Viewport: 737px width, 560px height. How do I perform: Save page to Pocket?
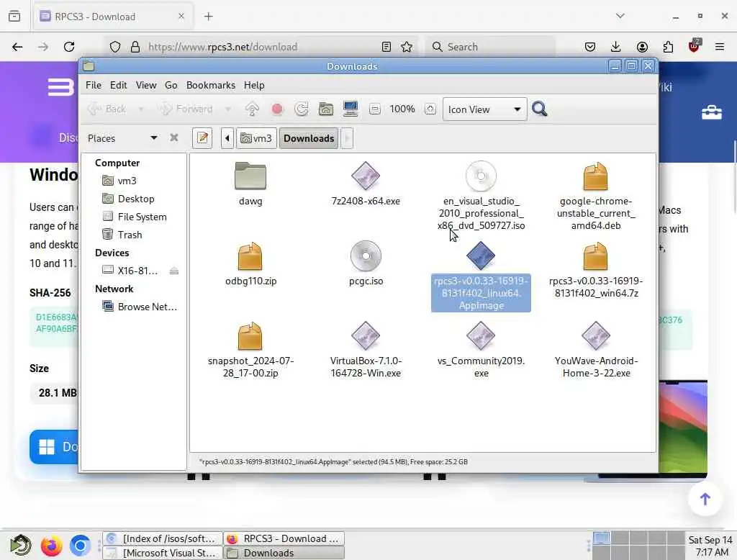point(590,47)
